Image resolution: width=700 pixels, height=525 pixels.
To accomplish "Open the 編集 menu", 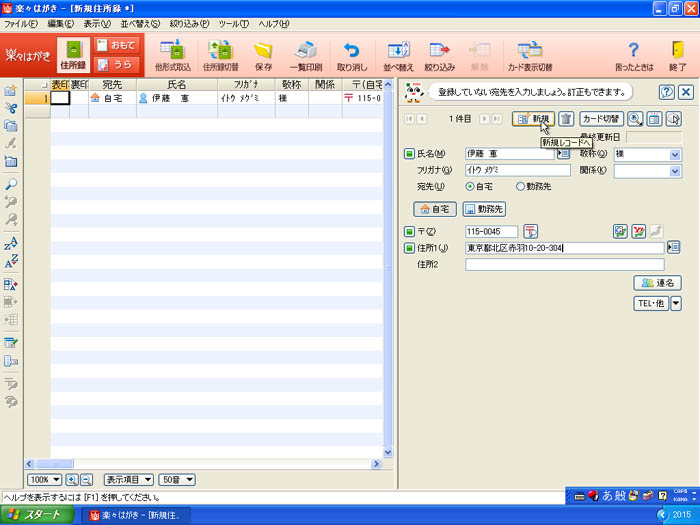I will (x=61, y=24).
